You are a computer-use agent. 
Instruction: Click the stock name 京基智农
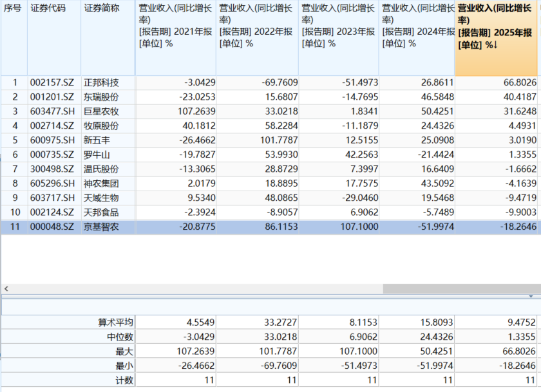[101, 227]
